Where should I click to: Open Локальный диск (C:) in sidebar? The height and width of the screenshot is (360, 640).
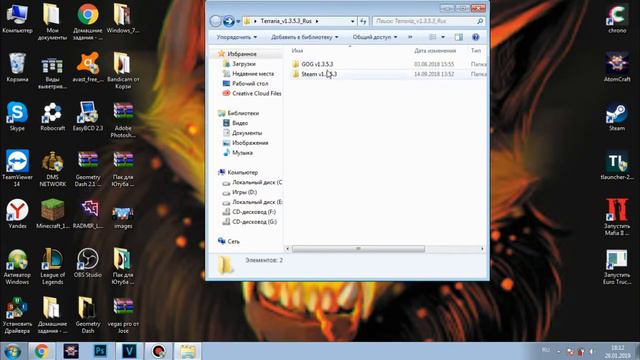click(x=256, y=182)
